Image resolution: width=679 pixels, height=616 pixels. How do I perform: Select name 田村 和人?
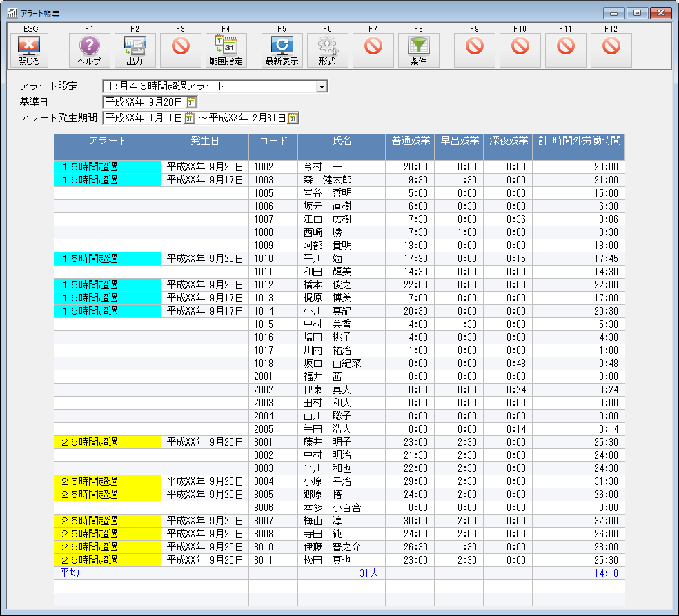342,403
